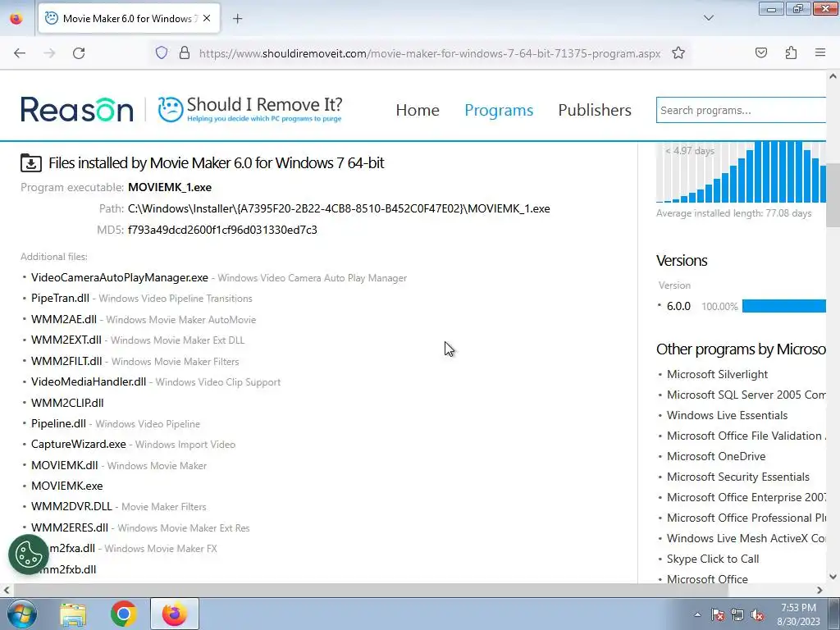Click the padlock site info icon

click(185, 53)
